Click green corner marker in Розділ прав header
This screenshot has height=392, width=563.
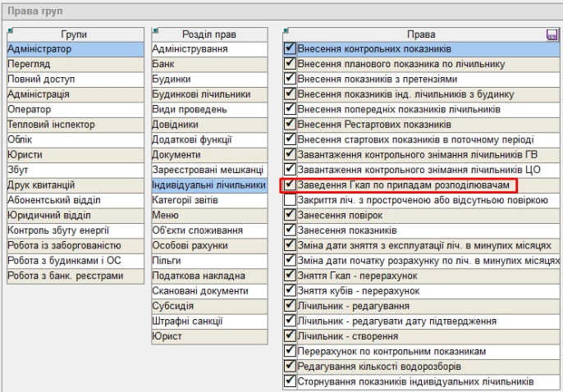(155, 30)
